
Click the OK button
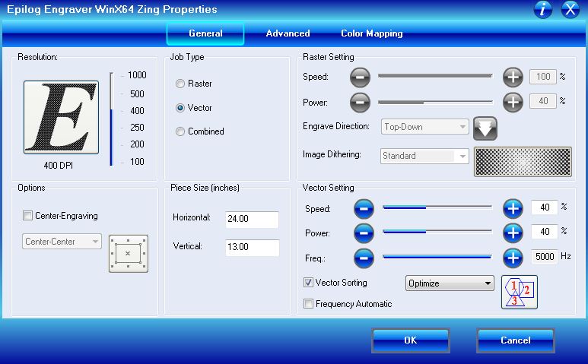click(411, 340)
